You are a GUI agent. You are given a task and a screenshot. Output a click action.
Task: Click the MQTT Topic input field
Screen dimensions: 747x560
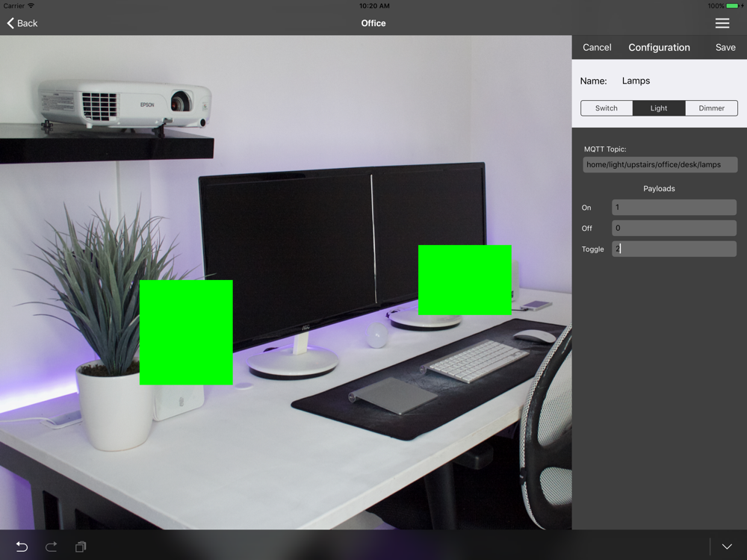pyautogui.click(x=660, y=164)
